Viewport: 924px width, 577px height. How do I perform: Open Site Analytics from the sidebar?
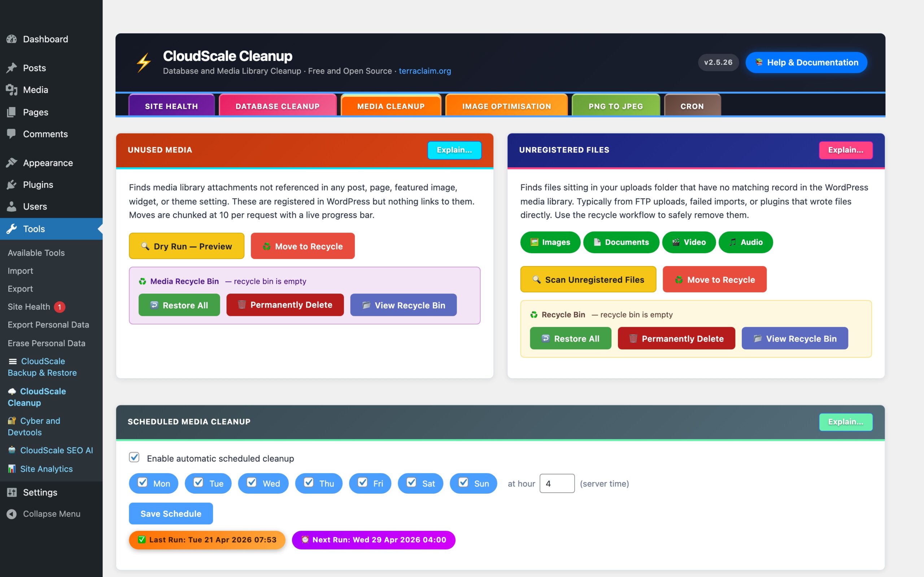[x=46, y=468]
